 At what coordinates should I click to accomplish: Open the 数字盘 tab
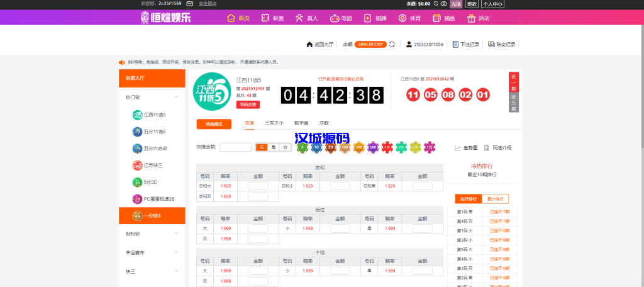(302, 123)
